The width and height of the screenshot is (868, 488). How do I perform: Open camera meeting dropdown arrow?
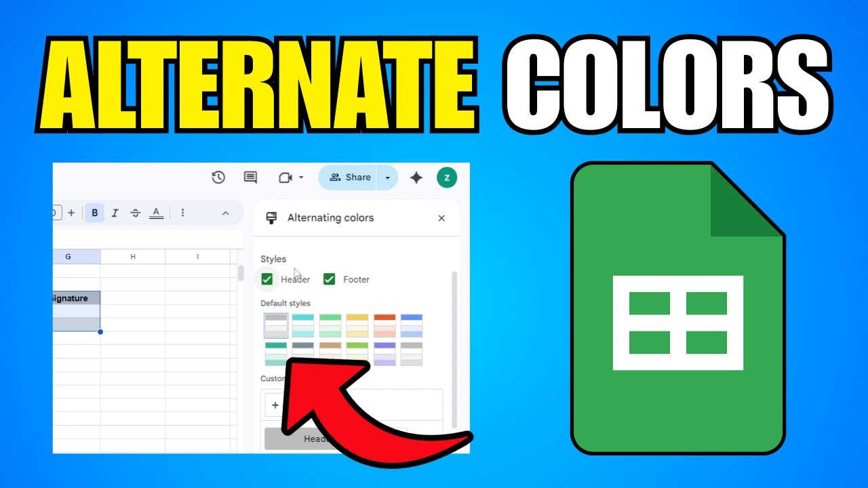(301, 178)
